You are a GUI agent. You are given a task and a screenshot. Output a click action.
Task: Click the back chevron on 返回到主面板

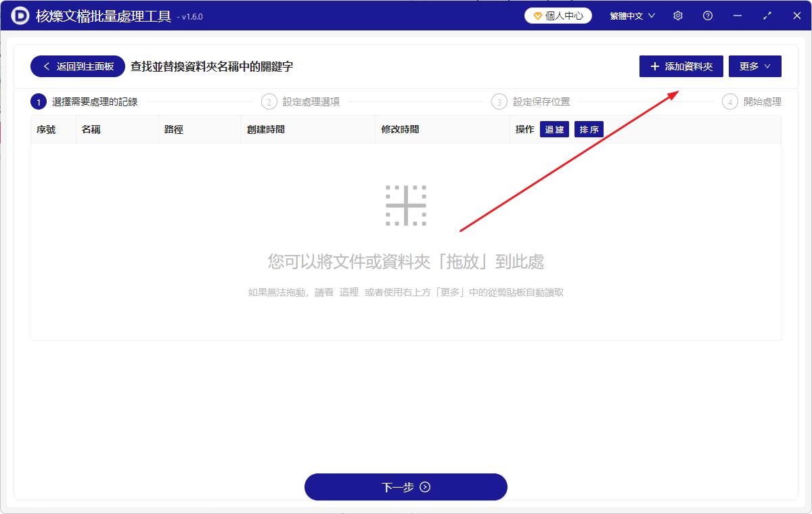(x=46, y=66)
